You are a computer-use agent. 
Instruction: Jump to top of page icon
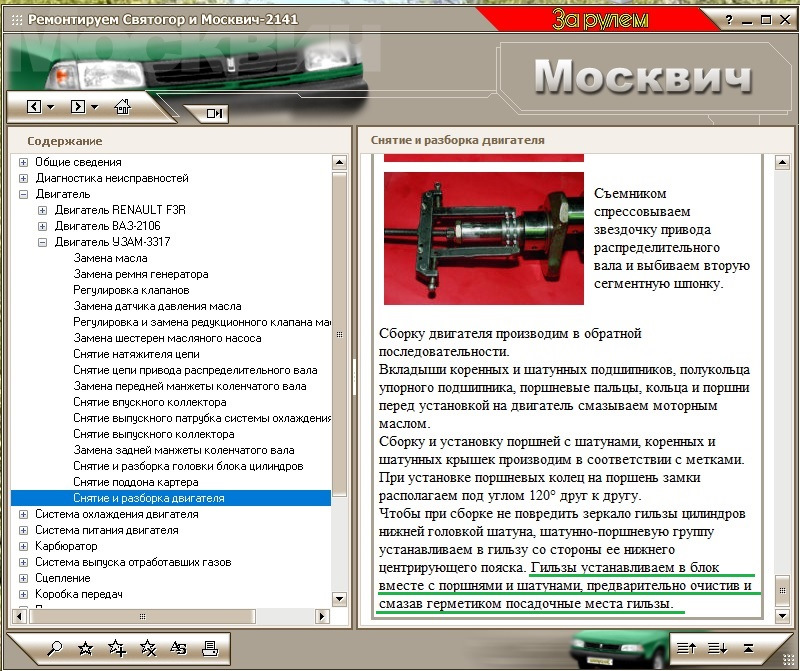coord(748,649)
